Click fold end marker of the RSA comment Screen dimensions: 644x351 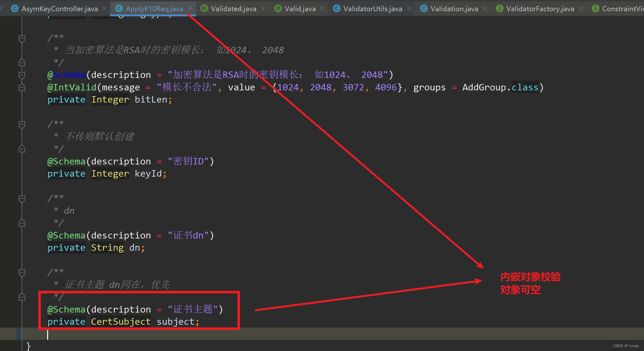[22, 63]
